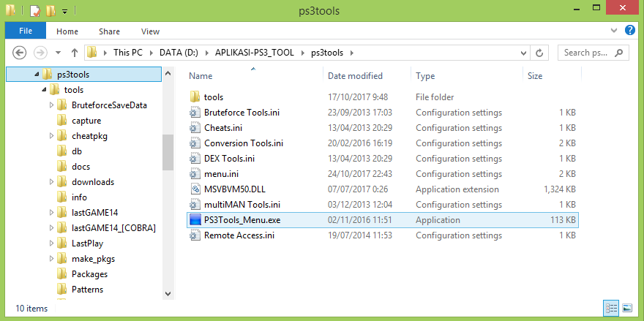The height and width of the screenshot is (321, 644).
Task: Open the Customize Quick Access Toolbar dropdown
Action: [x=64, y=12]
